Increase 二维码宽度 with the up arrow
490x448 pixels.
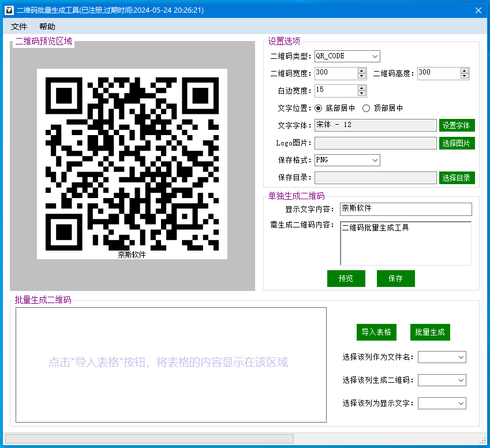coord(362,71)
